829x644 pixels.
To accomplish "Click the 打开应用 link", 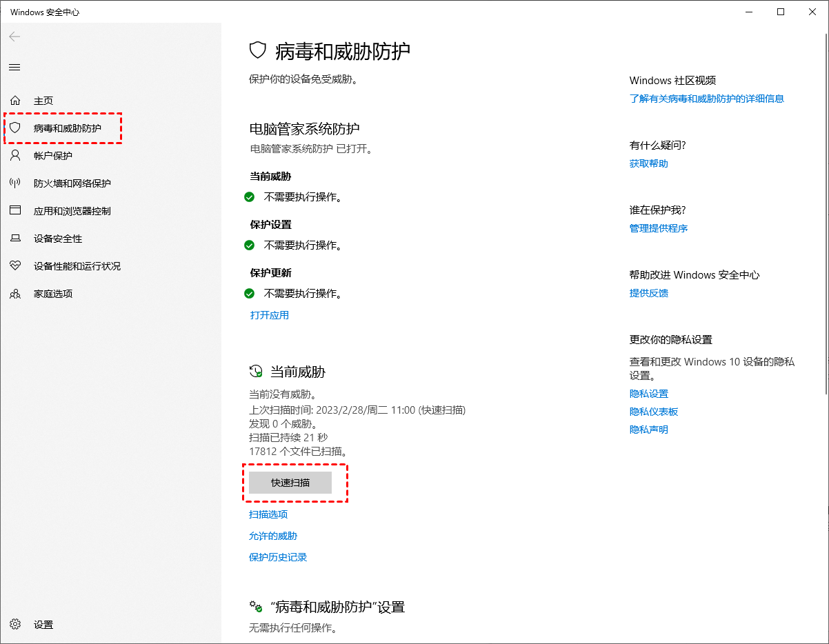I will pyautogui.click(x=270, y=315).
